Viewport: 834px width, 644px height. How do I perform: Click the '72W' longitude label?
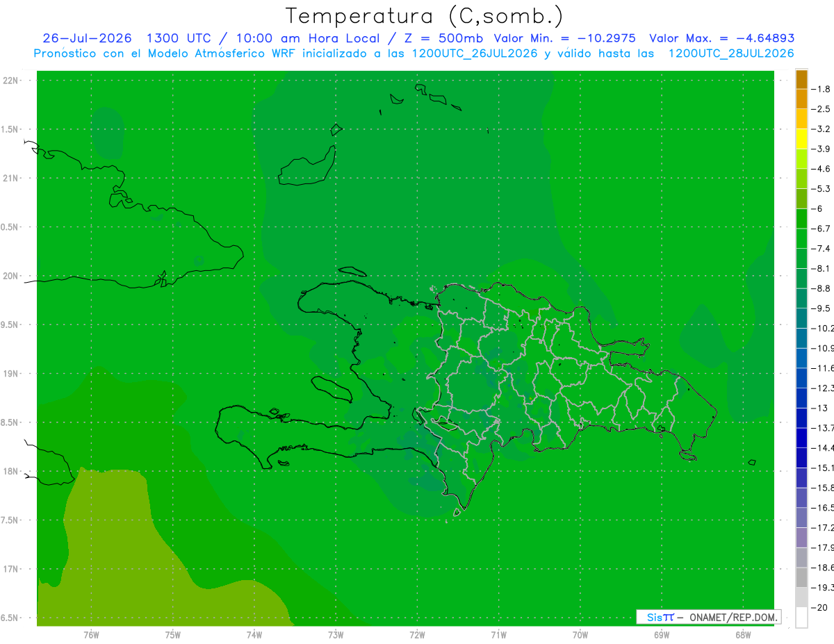coord(417,635)
